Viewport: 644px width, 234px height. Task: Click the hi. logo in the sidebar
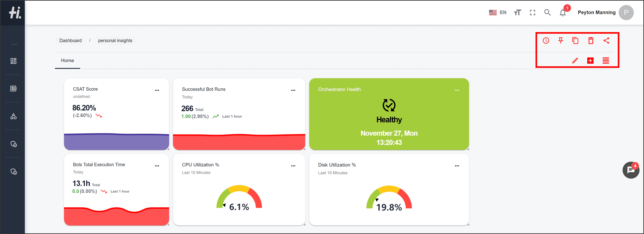pyautogui.click(x=15, y=13)
